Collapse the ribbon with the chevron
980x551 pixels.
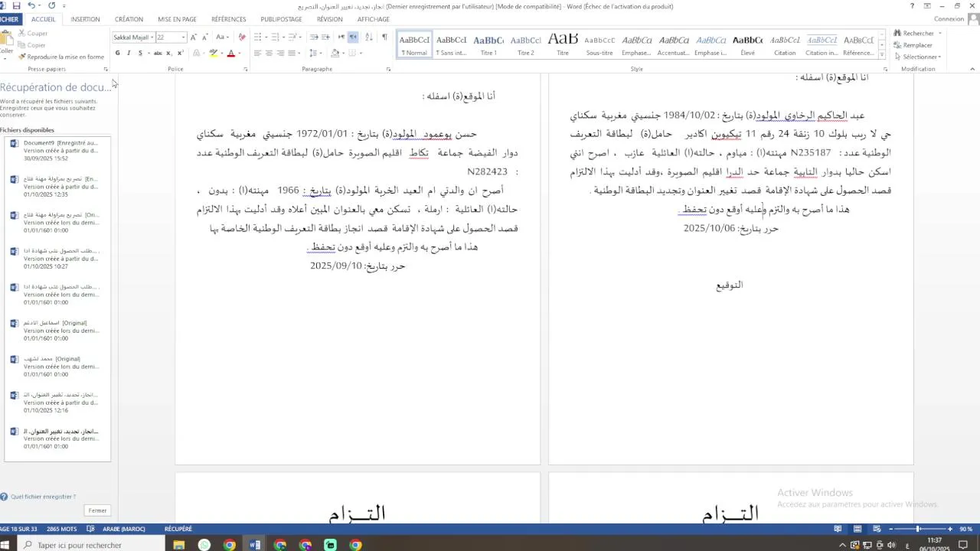click(973, 70)
